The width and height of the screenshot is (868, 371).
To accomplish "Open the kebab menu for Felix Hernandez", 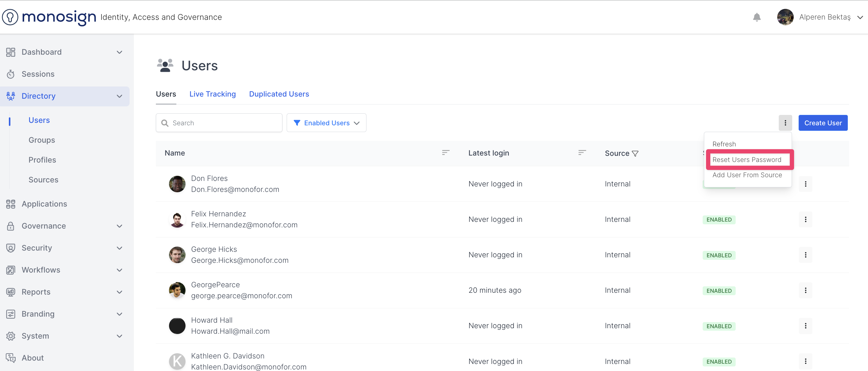I will coord(805,219).
